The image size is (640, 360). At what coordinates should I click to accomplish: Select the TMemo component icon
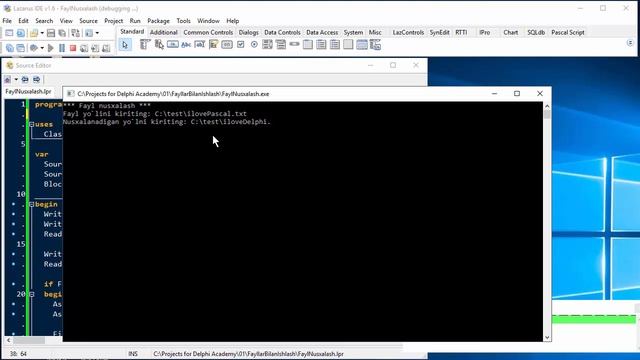(213, 44)
